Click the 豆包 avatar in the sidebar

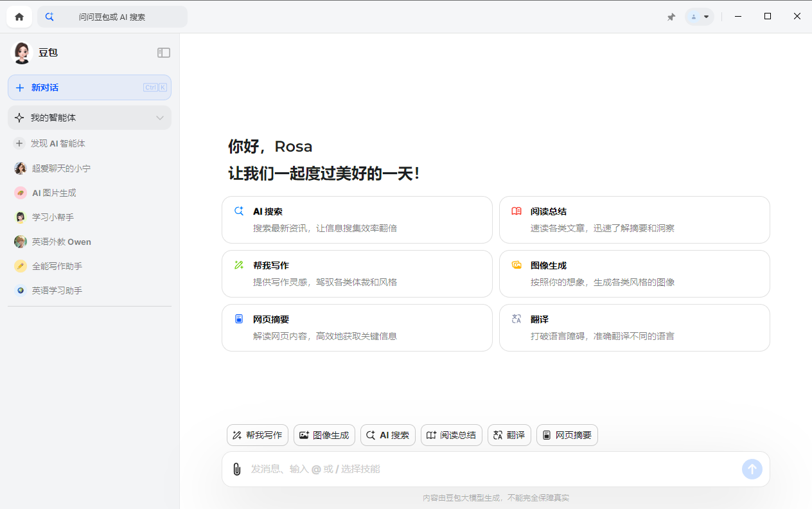(x=21, y=53)
